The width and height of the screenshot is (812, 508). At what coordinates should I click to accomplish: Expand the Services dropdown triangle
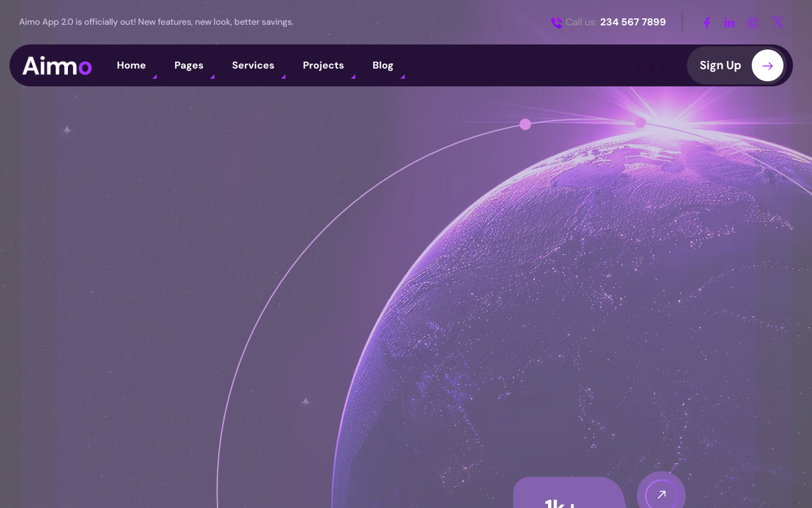point(284,76)
